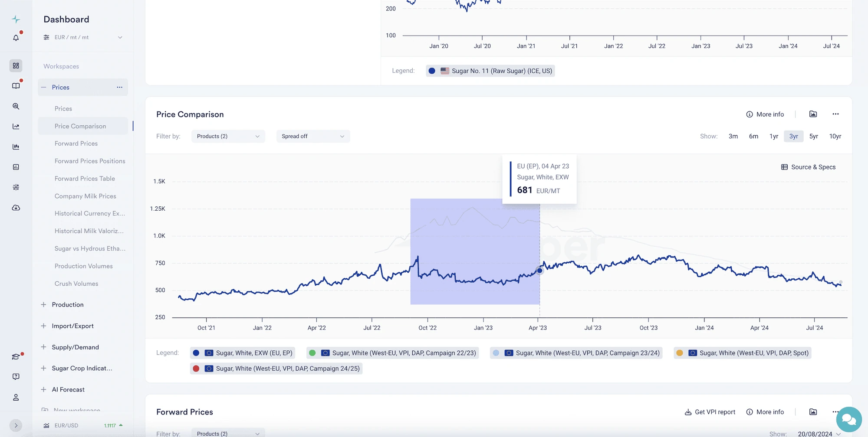The width and height of the screenshot is (868, 437).
Task: Expand the Sugar Crop Indicators group
Action: (x=43, y=369)
